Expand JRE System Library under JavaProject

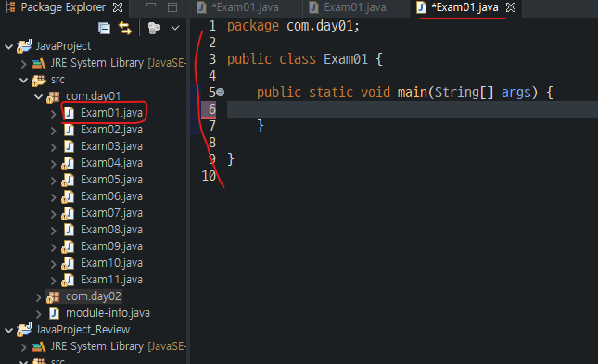pos(24,64)
